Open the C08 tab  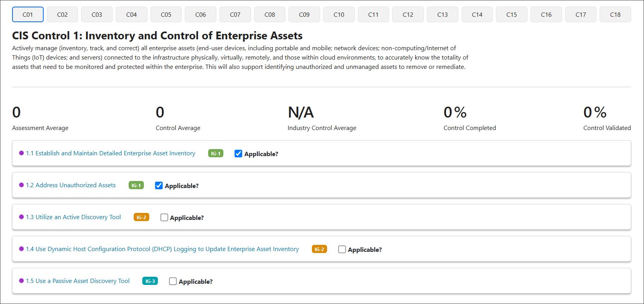click(270, 14)
